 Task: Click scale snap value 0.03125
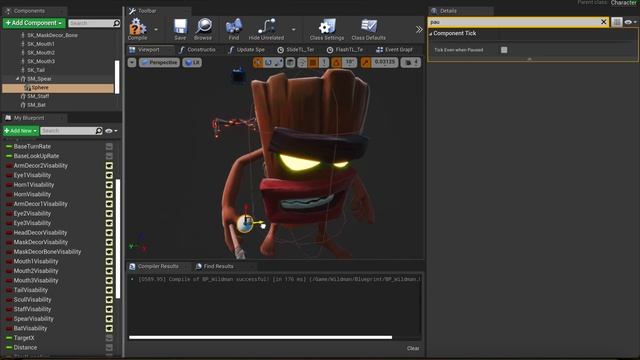click(384, 62)
